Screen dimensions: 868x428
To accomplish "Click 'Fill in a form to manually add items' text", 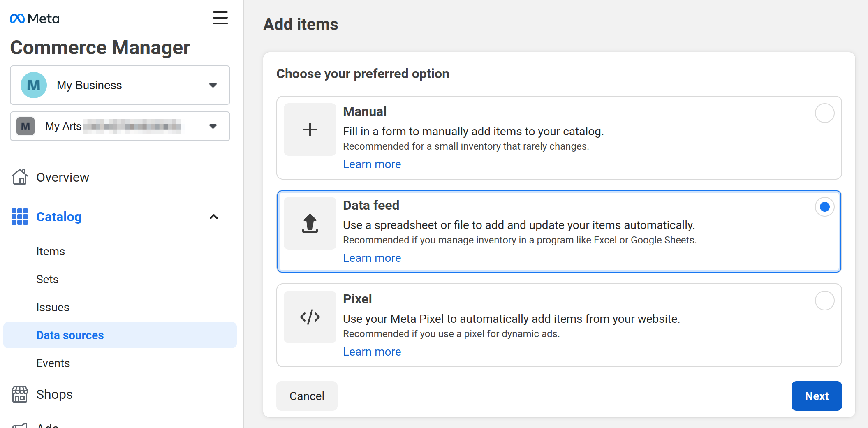I will tap(473, 131).
